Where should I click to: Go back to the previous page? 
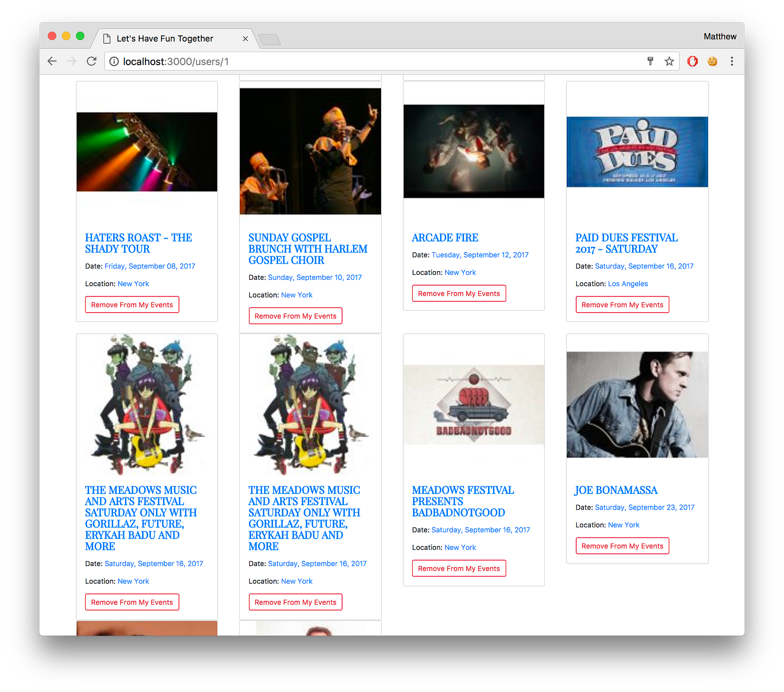(x=52, y=61)
